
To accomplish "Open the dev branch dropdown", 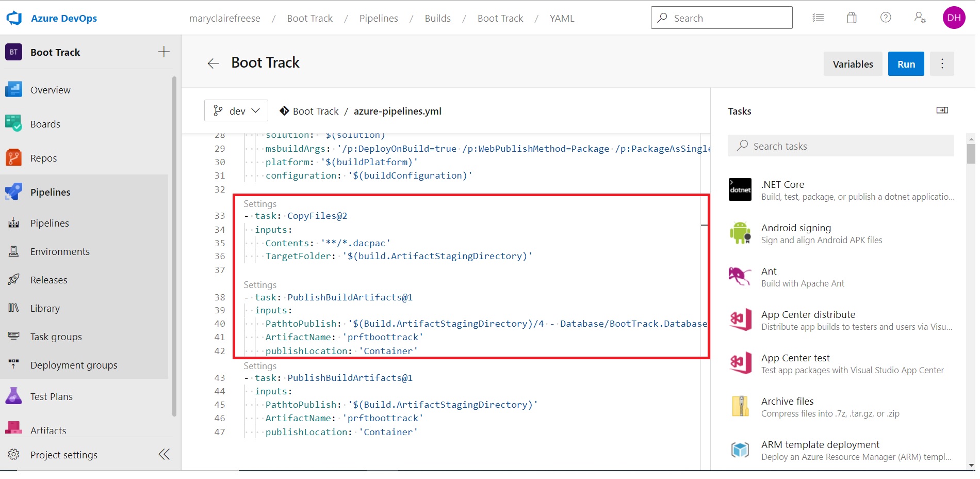I will coord(236,110).
